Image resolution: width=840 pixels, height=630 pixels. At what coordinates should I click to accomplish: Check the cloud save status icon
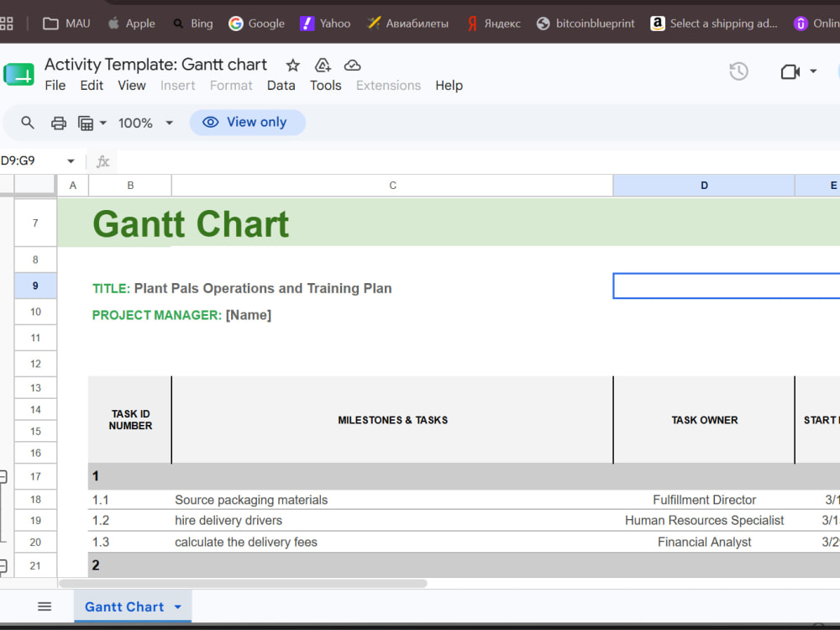pos(352,66)
